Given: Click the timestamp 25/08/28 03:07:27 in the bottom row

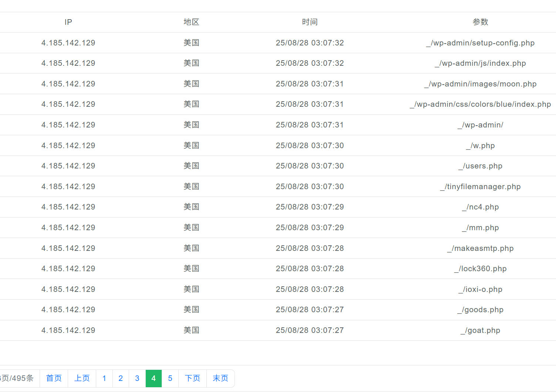Looking at the screenshot, I should 310,330.
